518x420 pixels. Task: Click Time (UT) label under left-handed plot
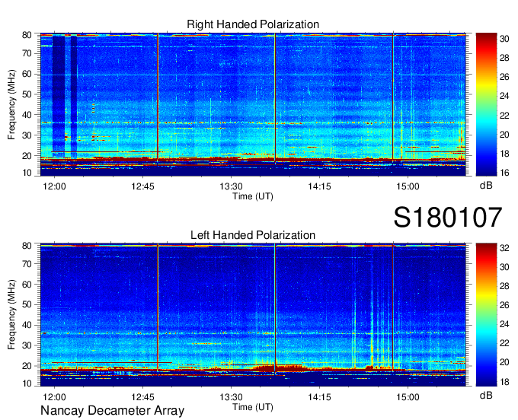tap(253, 407)
